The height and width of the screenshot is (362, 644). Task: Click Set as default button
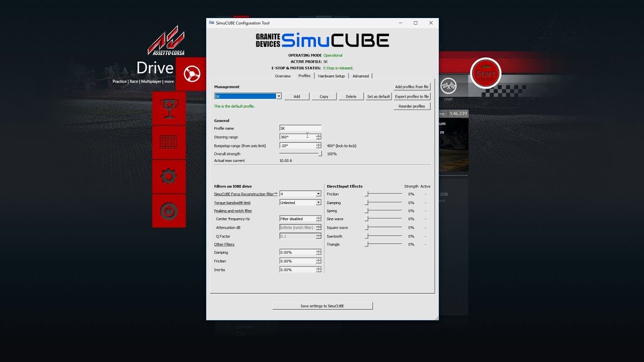point(379,97)
